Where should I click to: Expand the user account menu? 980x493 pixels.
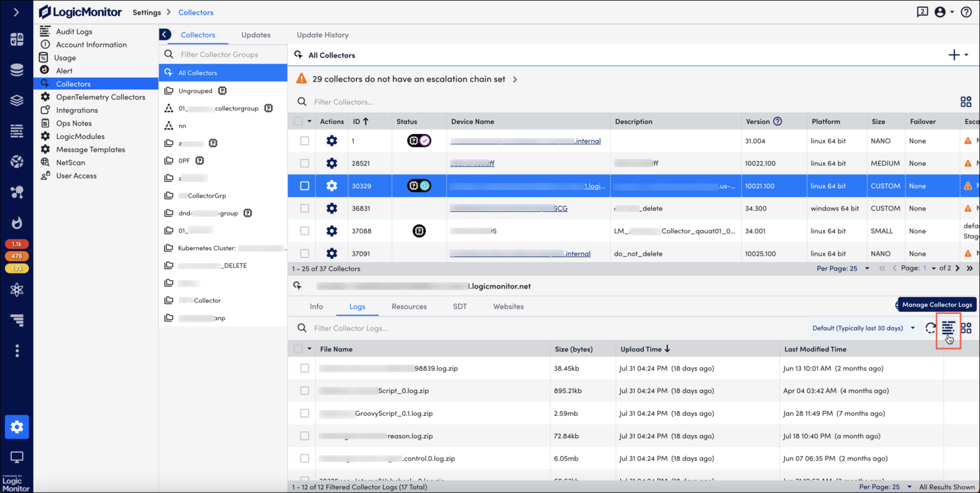click(x=944, y=12)
